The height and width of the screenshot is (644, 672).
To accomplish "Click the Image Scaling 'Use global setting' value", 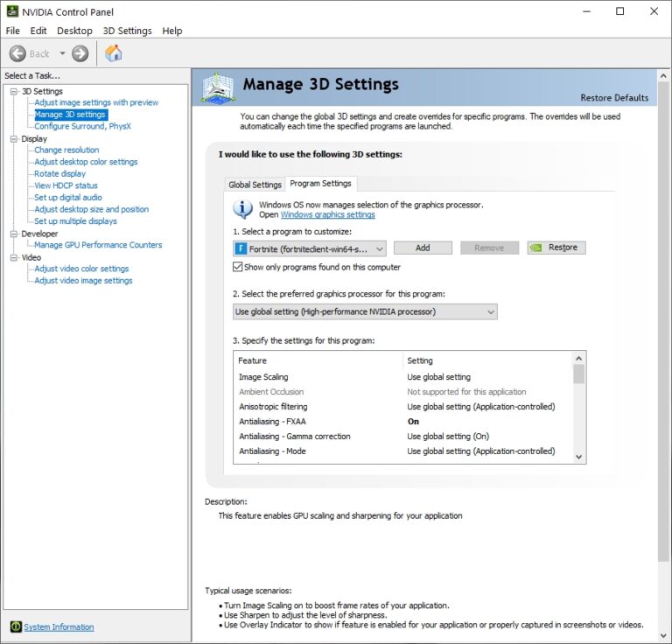I will (x=439, y=377).
